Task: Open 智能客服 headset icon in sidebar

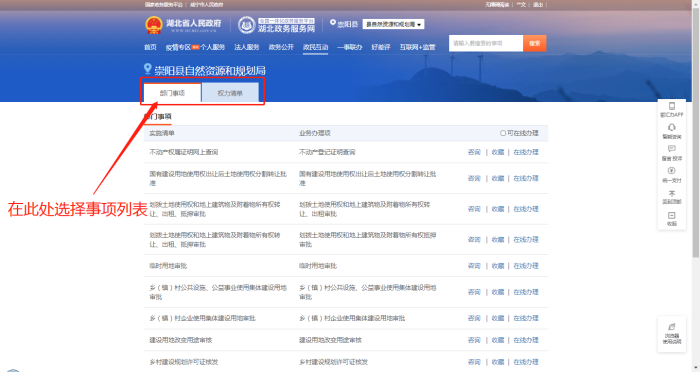Action: click(671, 128)
